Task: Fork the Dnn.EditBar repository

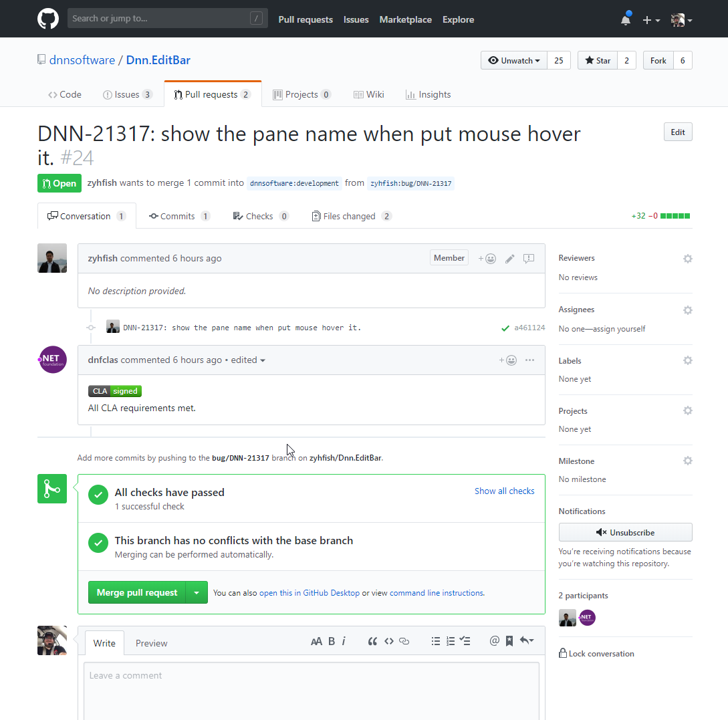Action: pyautogui.click(x=658, y=60)
